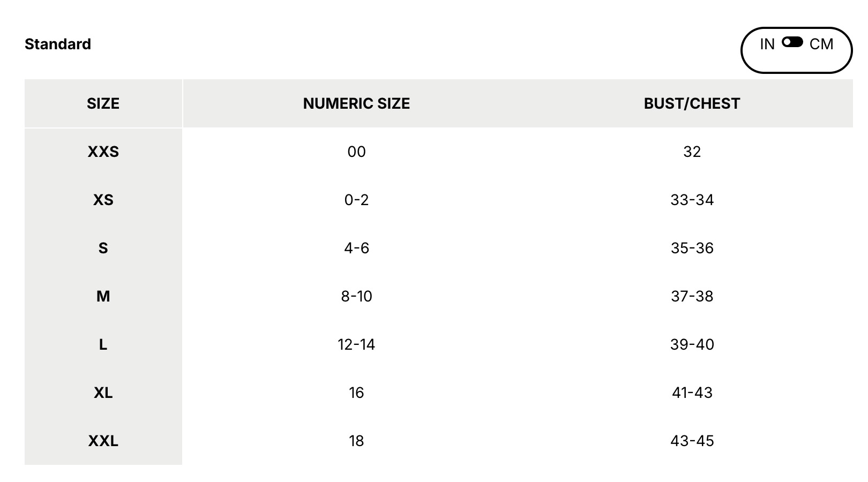Select the CM unit label

(821, 44)
